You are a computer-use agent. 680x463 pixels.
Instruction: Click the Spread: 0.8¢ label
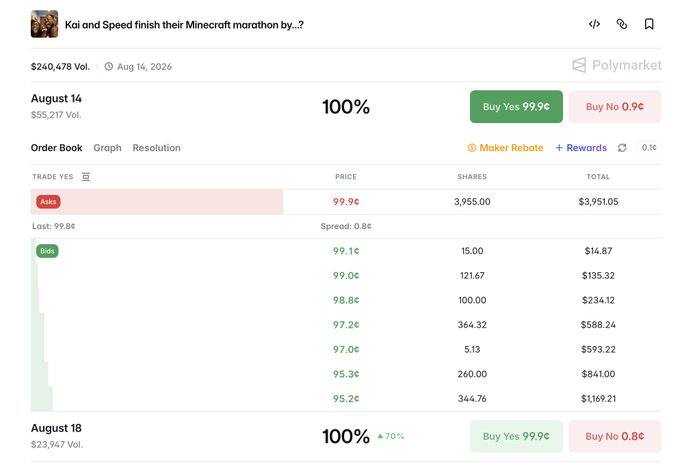346,226
